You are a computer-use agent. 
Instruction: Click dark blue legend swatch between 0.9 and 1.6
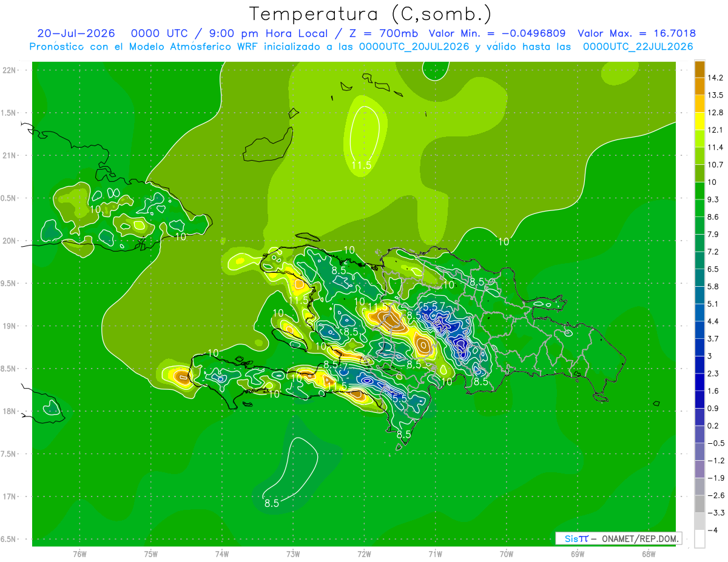pos(699,400)
